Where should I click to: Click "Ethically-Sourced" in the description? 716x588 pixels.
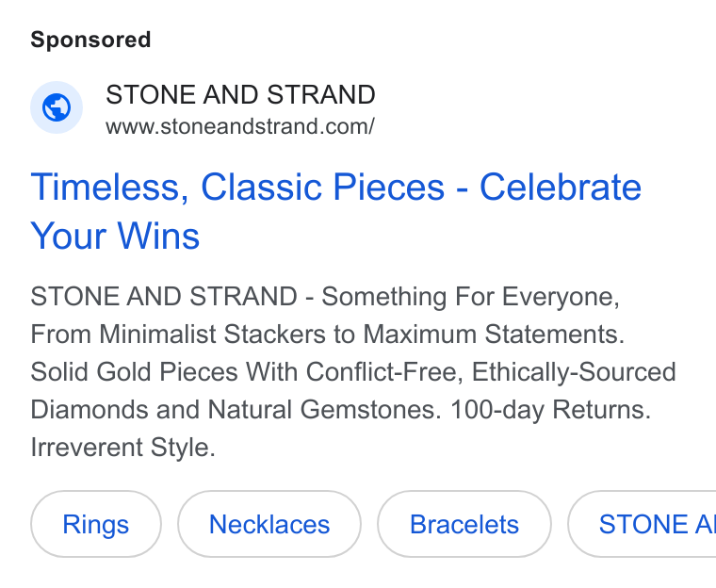pyautogui.click(x=574, y=371)
